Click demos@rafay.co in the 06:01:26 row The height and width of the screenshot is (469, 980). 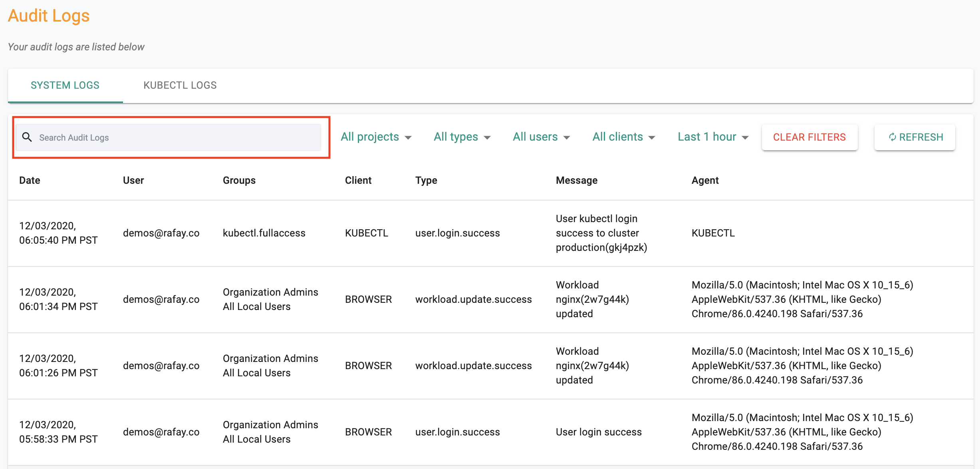(x=161, y=366)
